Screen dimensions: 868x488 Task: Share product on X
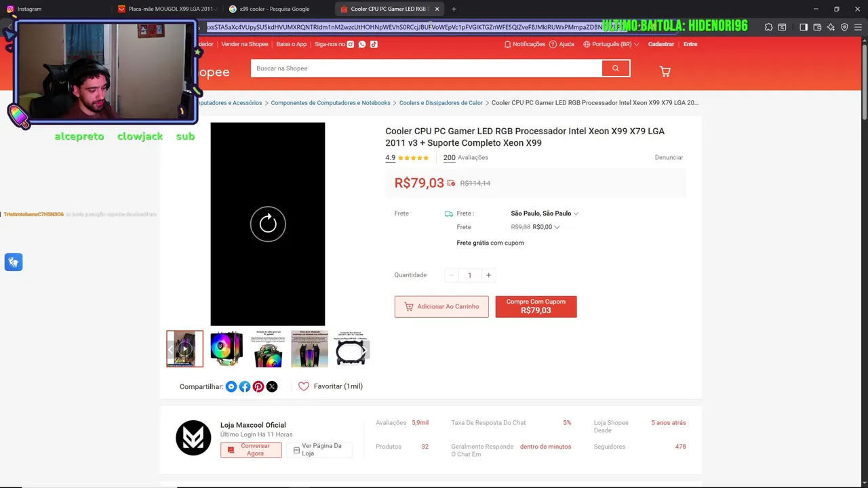(272, 386)
